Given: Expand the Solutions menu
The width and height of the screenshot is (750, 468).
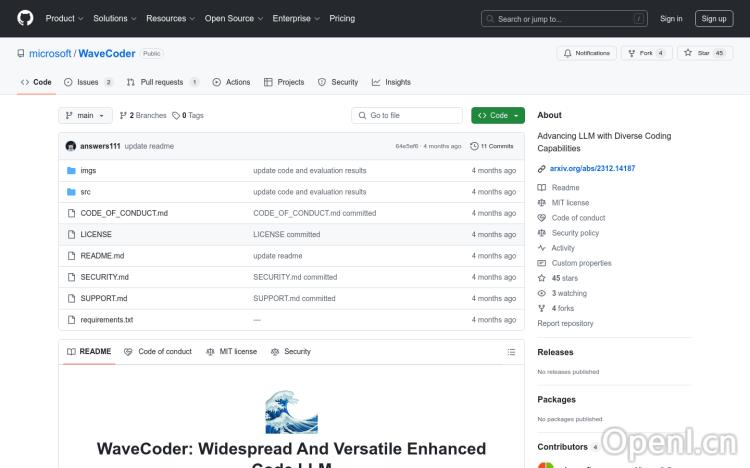Looking at the screenshot, I should pyautogui.click(x=115, y=18).
